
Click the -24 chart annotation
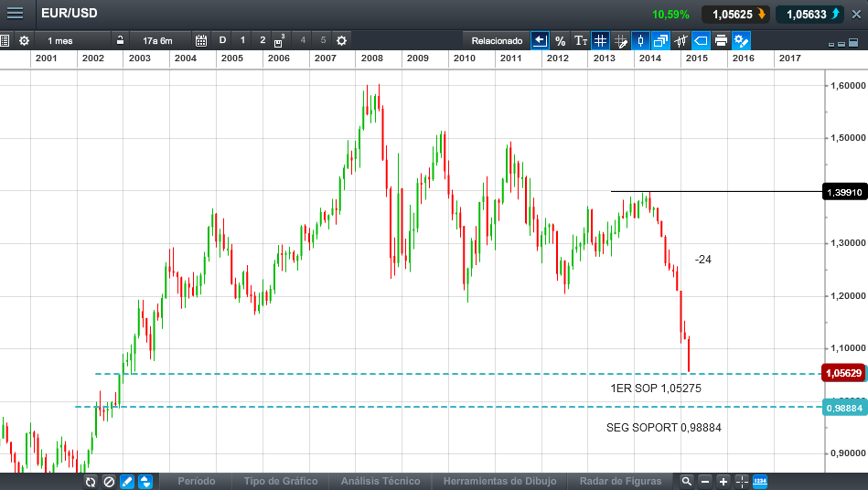703,260
